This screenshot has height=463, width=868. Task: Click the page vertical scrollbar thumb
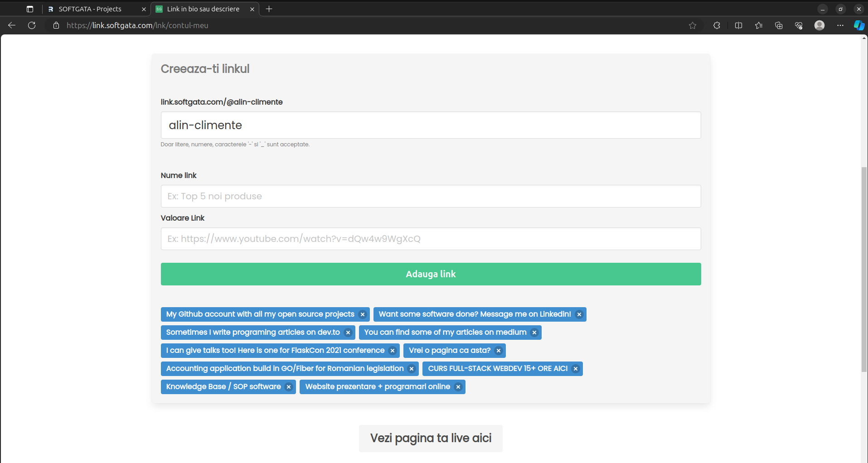pyautogui.click(x=864, y=270)
